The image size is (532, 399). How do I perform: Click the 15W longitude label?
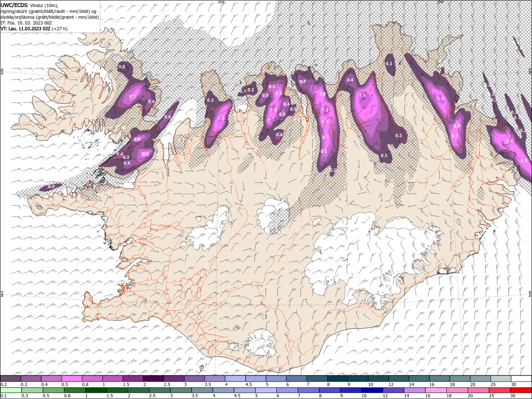tap(440, 2)
